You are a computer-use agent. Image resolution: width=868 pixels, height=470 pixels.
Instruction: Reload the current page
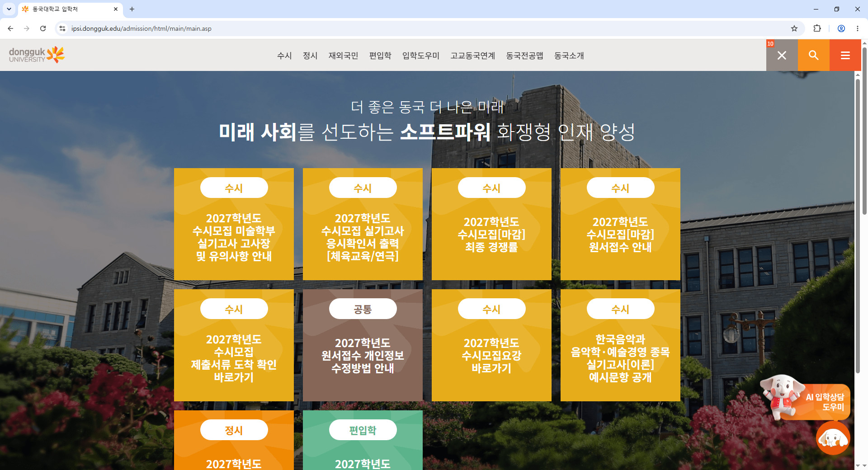tap(43, 28)
